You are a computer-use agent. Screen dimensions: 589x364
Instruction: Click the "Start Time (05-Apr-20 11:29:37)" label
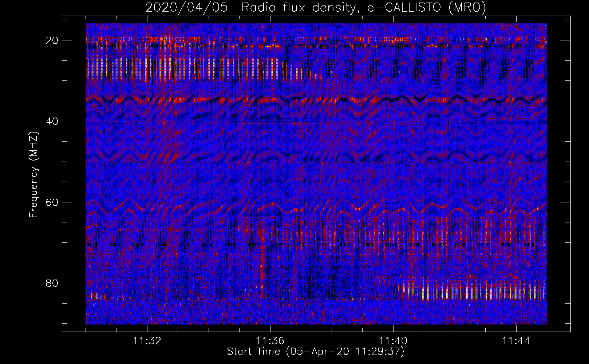316,352
